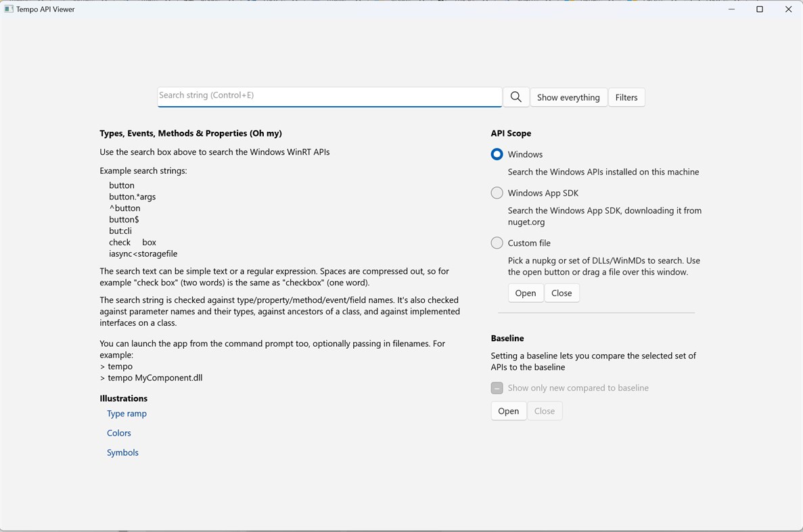View the Colors illustration
The width and height of the screenshot is (803, 532).
click(x=118, y=433)
